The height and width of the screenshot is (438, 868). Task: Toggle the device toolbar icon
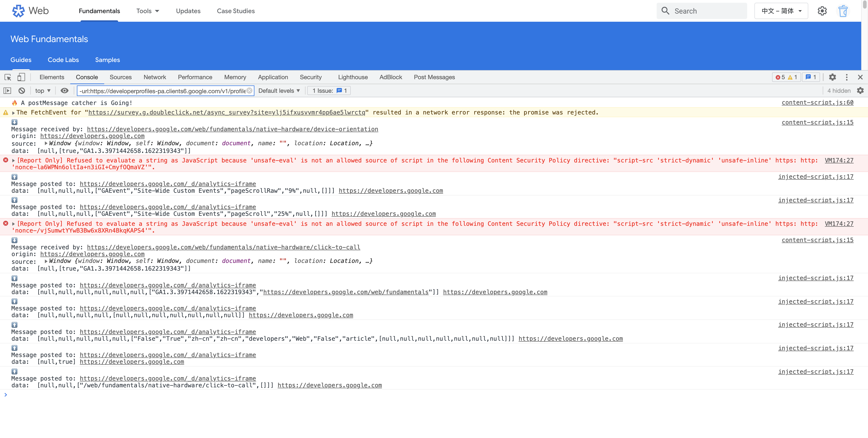(x=21, y=77)
